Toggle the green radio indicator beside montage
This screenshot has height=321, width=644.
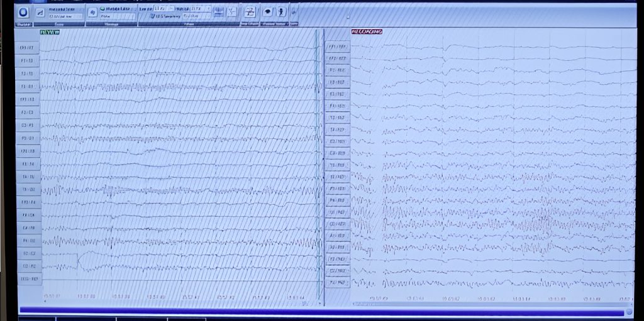coord(102,9)
